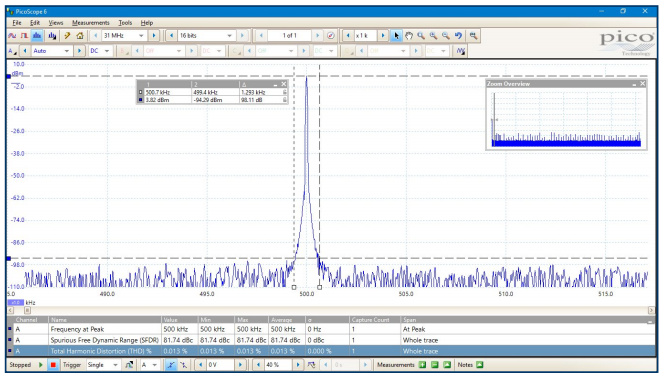661x377 pixels.
Task: Click the zoom out magnifier icon
Action: pos(446,36)
